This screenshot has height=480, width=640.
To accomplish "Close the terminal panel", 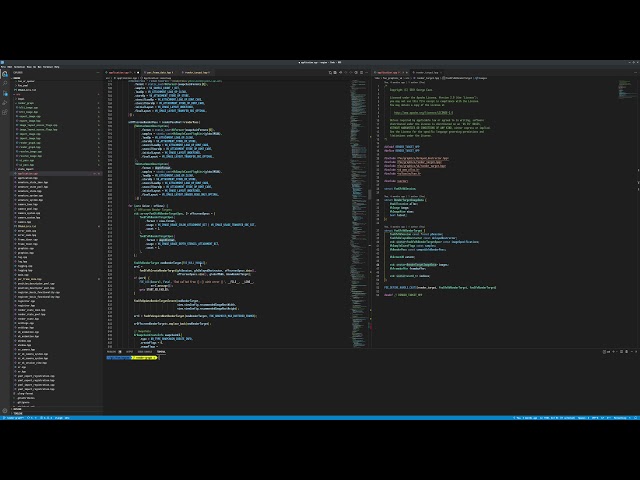I will 636,351.
